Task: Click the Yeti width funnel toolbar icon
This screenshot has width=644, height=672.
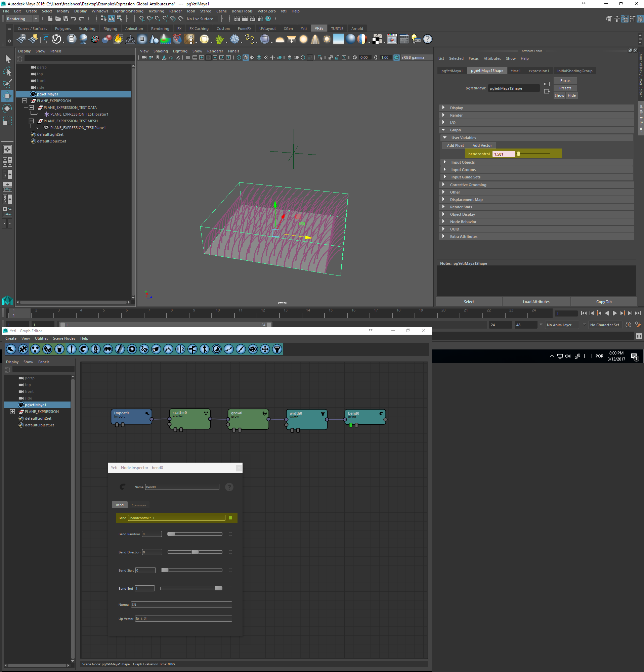Action: [277, 349]
